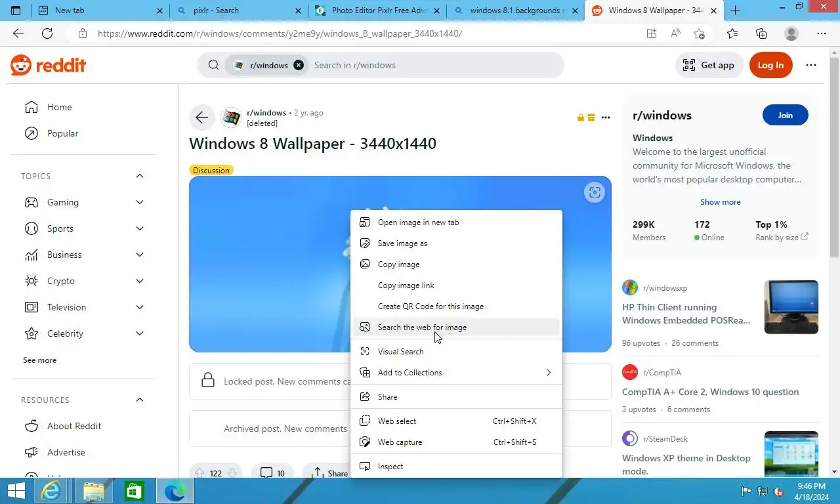Click the r/windows community avatar

point(231,117)
